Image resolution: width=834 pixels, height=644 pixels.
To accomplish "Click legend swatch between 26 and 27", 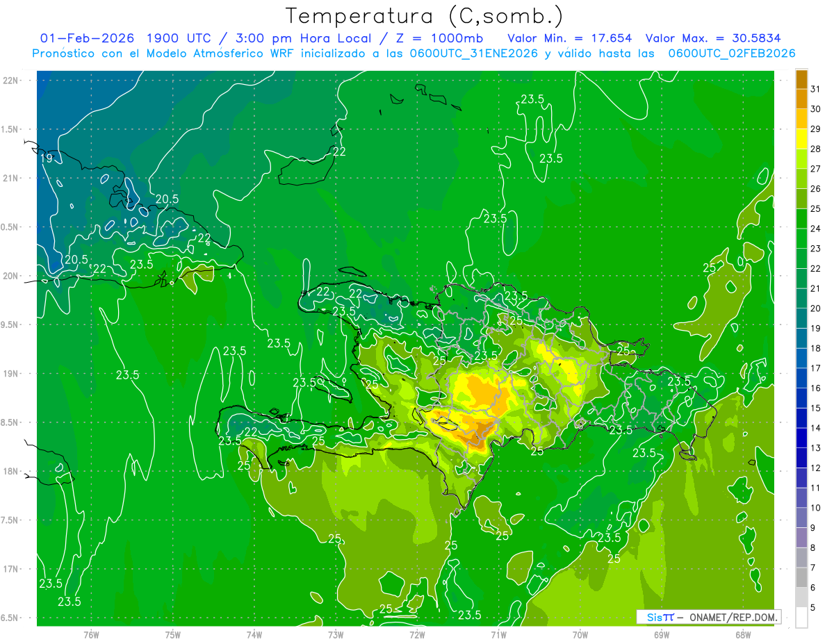I will 801,179.
